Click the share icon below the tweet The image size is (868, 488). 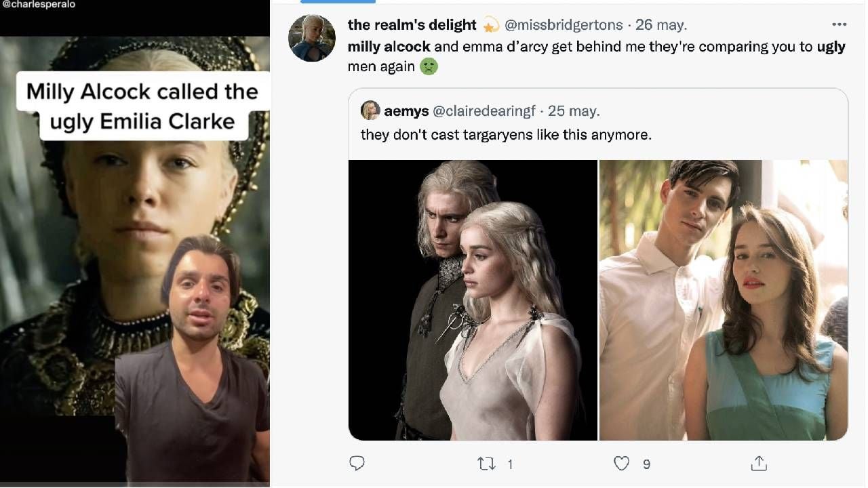(x=759, y=464)
